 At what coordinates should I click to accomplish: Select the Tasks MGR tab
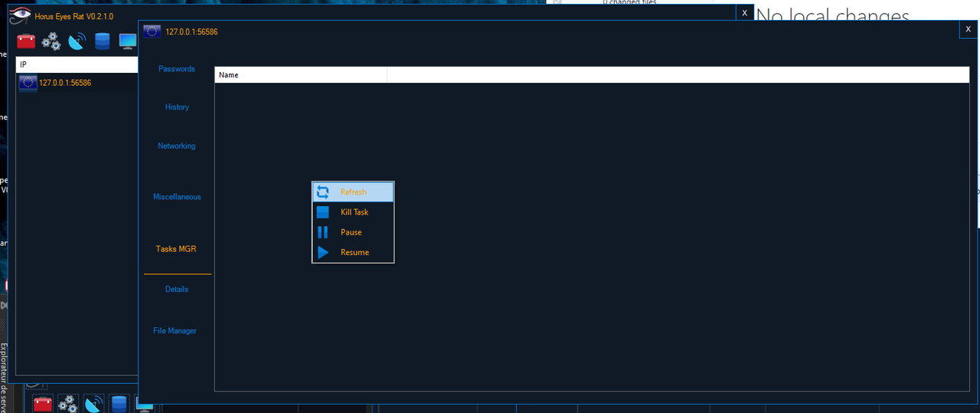(x=177, y=249)
